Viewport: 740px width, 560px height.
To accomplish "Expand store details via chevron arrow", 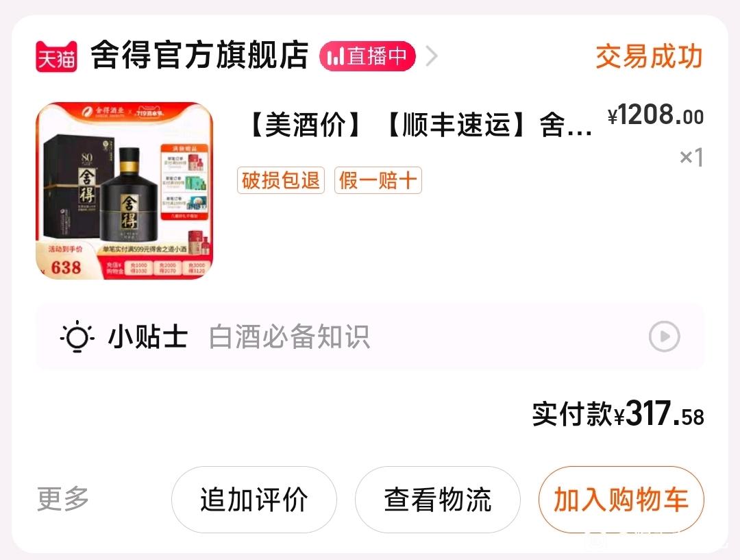I will pyautogui.click(x=432, y=56).
